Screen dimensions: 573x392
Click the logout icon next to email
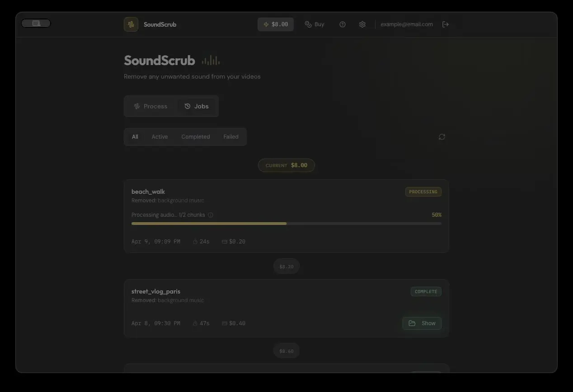(446, 24)
